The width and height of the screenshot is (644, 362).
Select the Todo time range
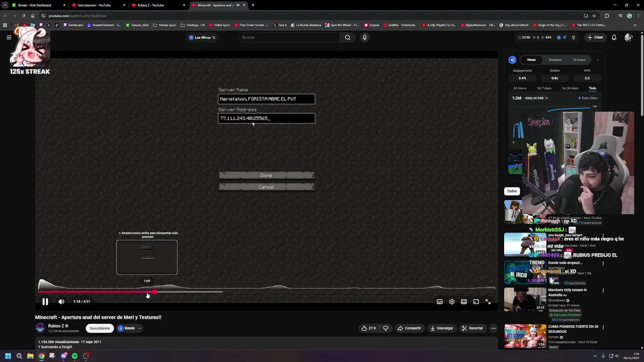(593, 88)
